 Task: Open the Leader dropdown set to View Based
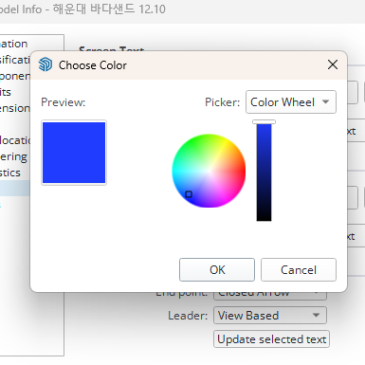tap(270, 315)
